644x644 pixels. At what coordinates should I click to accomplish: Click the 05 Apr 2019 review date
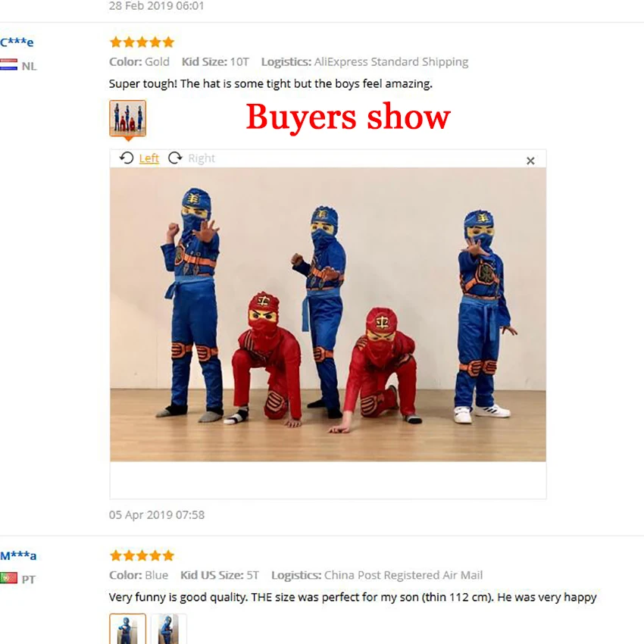tap(157, 515)
